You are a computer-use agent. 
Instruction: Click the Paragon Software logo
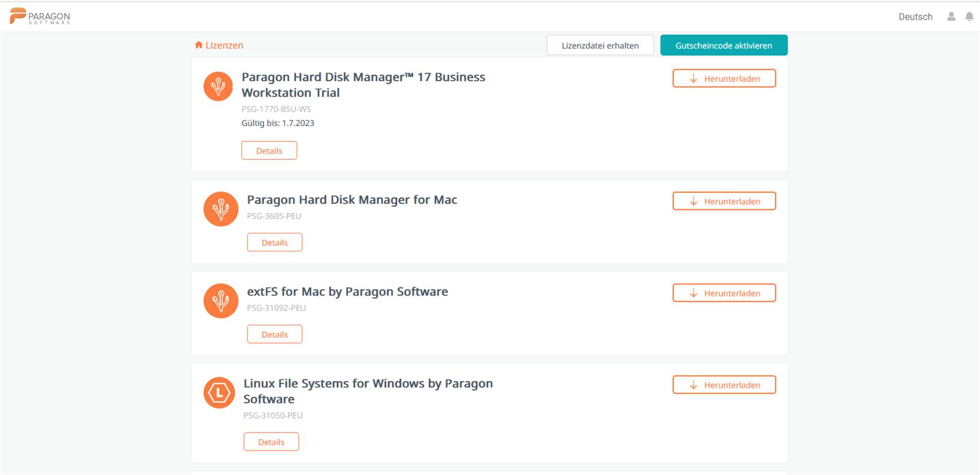point(40,16)
